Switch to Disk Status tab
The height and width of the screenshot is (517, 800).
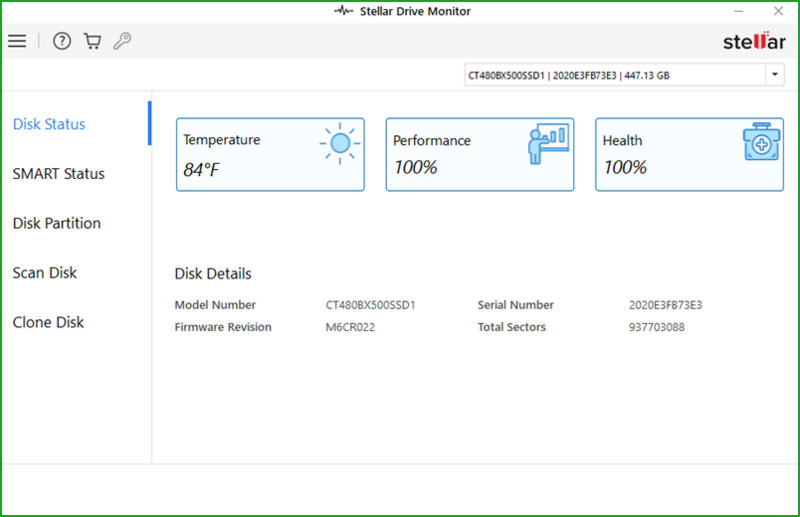pos(49,124)
